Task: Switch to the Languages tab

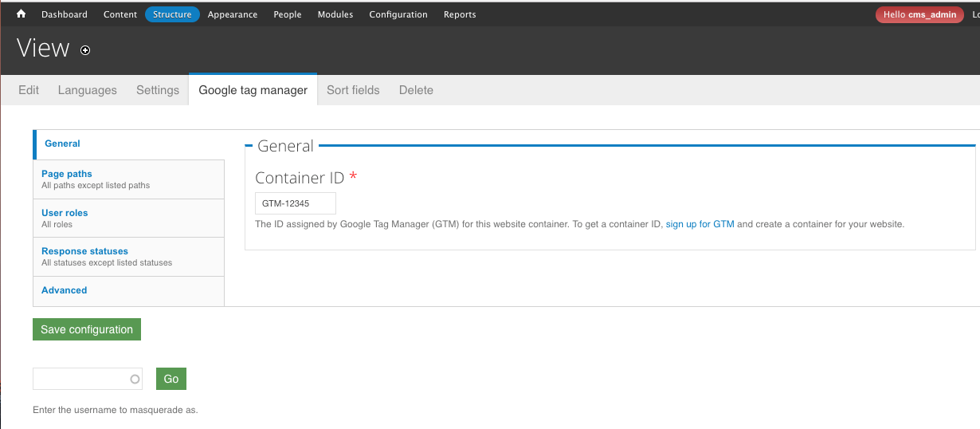Action: coord(88,90)
